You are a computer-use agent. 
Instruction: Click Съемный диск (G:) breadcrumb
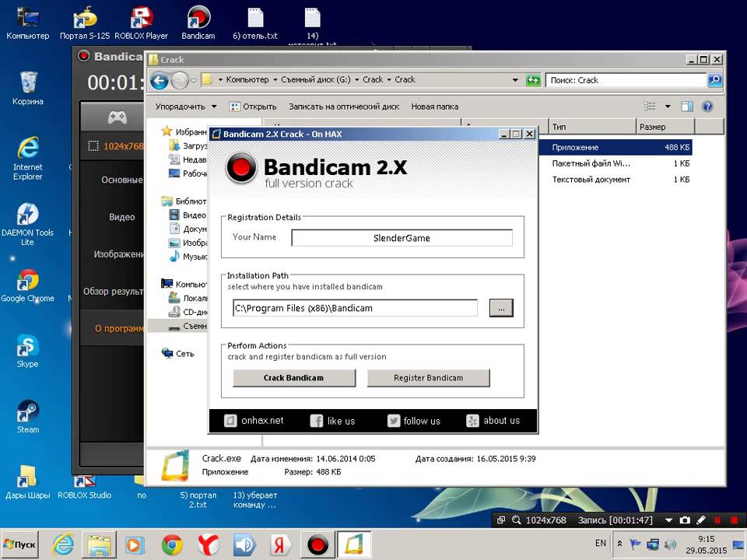click(315, 79)
